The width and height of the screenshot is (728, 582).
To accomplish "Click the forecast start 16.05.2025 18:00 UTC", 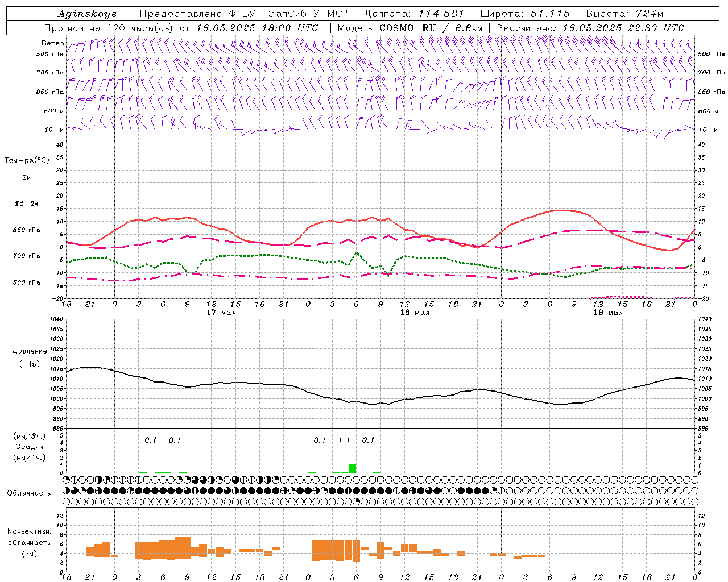I will 257,28.
